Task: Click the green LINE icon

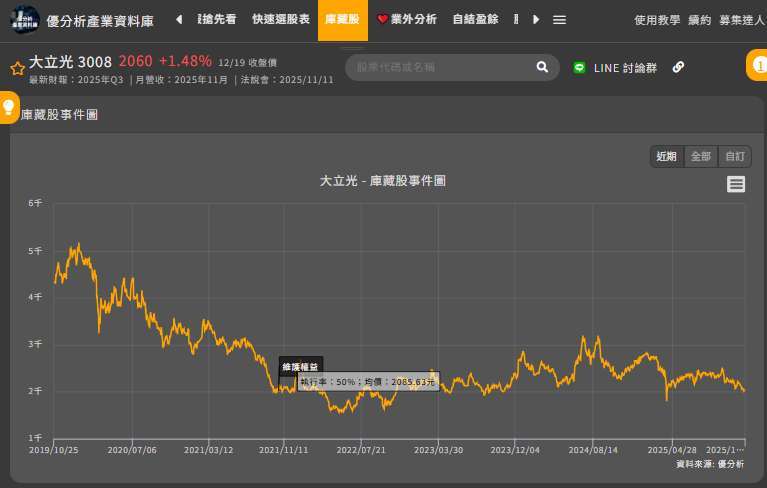Action: pyautogui.click(x=579, y=68)
